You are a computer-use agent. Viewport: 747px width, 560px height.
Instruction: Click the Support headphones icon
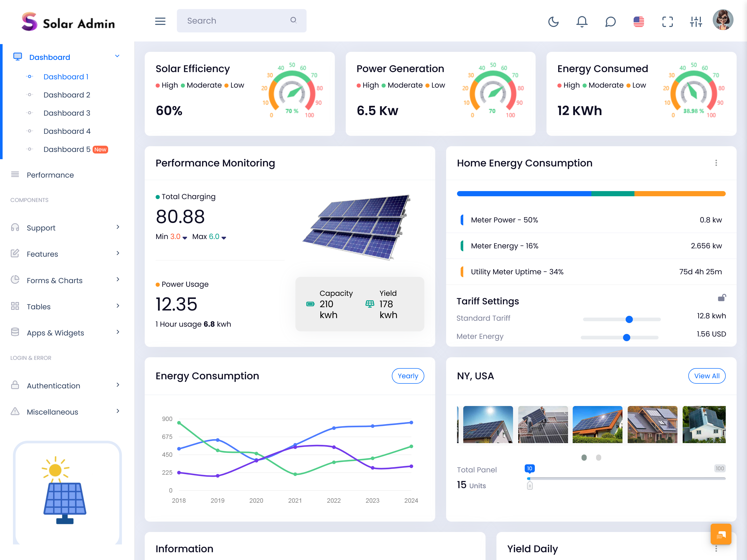[x=15, y=227]
